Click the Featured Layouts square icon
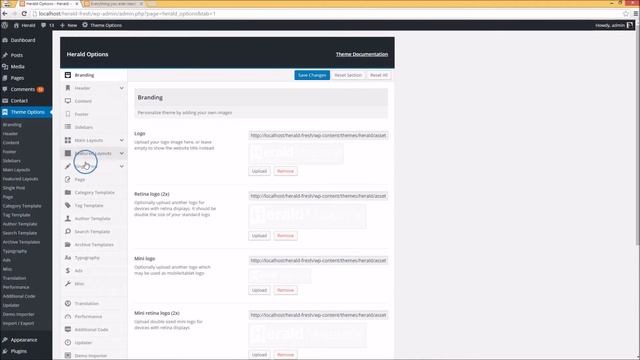This screenshot has height=360, width=640. click(68, 153)
